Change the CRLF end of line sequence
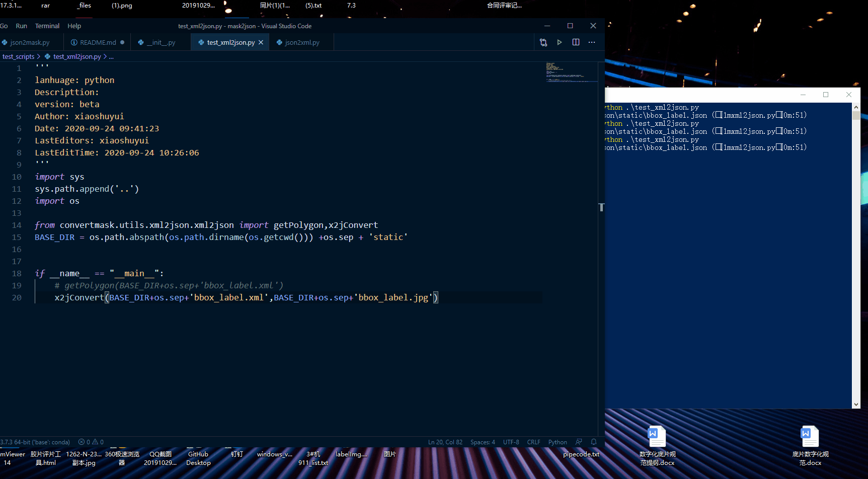 coord(533,442)
